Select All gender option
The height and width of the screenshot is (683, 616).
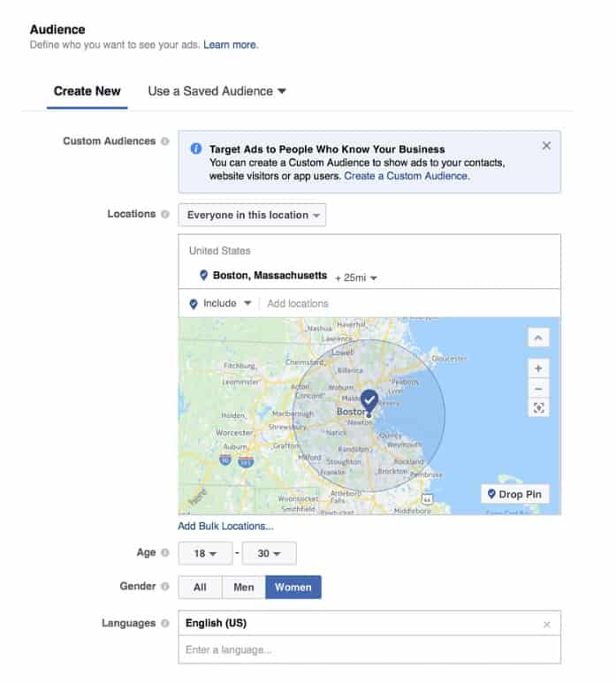(200, 588)
